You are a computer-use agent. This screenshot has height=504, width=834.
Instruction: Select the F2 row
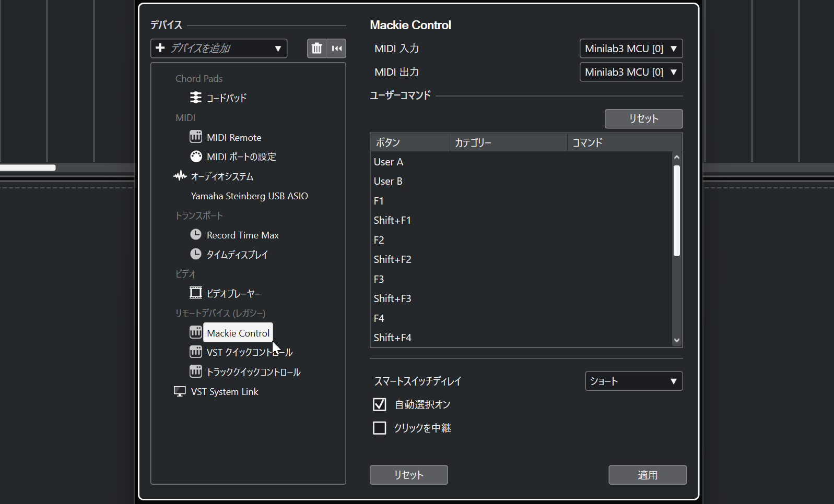click(x=521, y=240)
